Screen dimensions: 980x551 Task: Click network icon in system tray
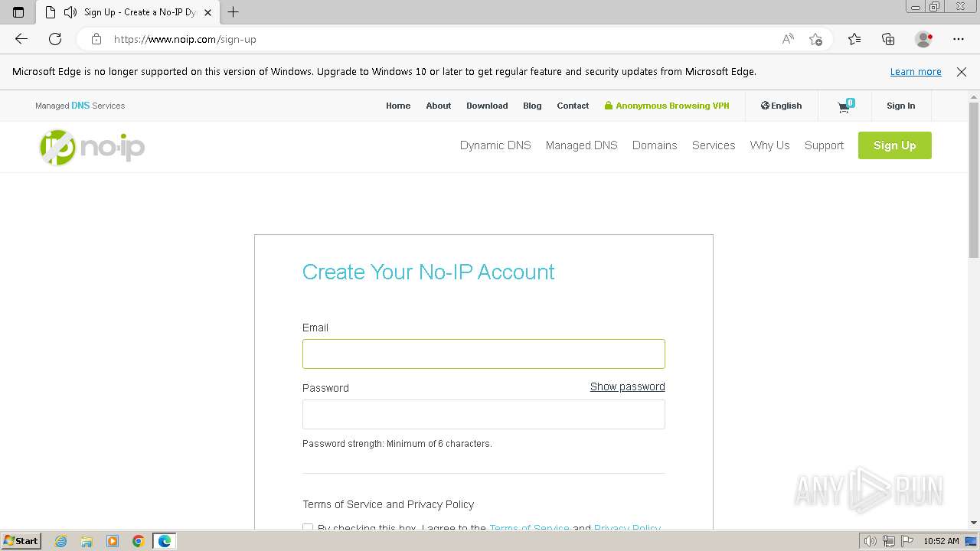[888, 541]
